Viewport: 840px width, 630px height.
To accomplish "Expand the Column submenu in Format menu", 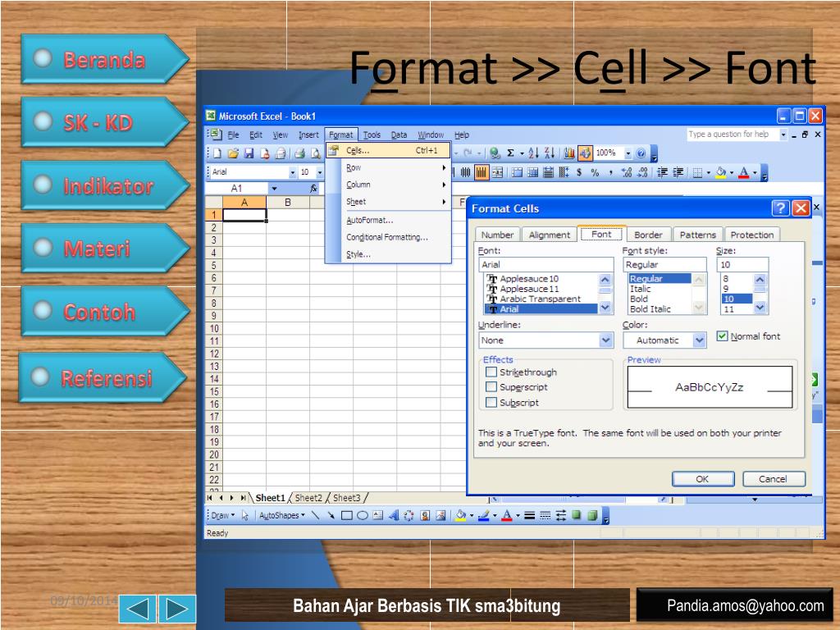I will pyautogui.click(x=388, y=185).
